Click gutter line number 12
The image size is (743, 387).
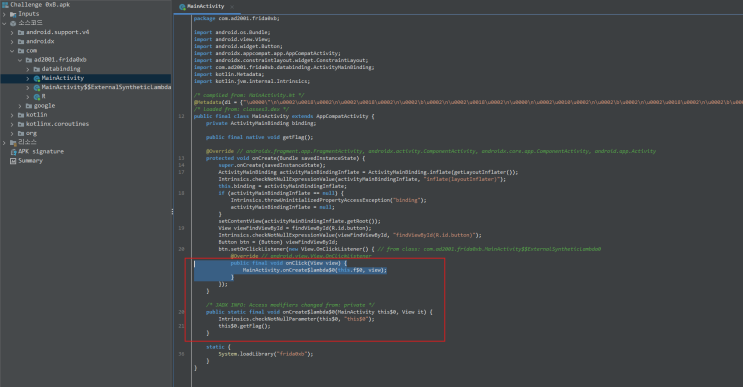tap(181, 116)
